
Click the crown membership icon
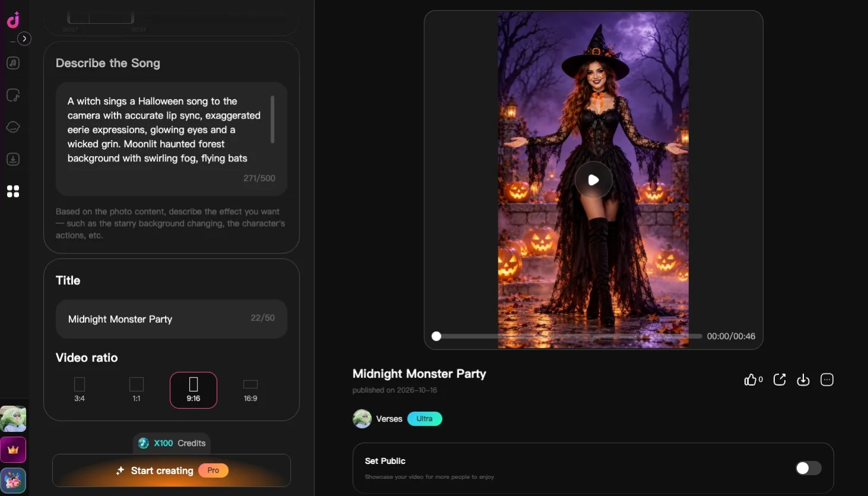tap(13, 450)
